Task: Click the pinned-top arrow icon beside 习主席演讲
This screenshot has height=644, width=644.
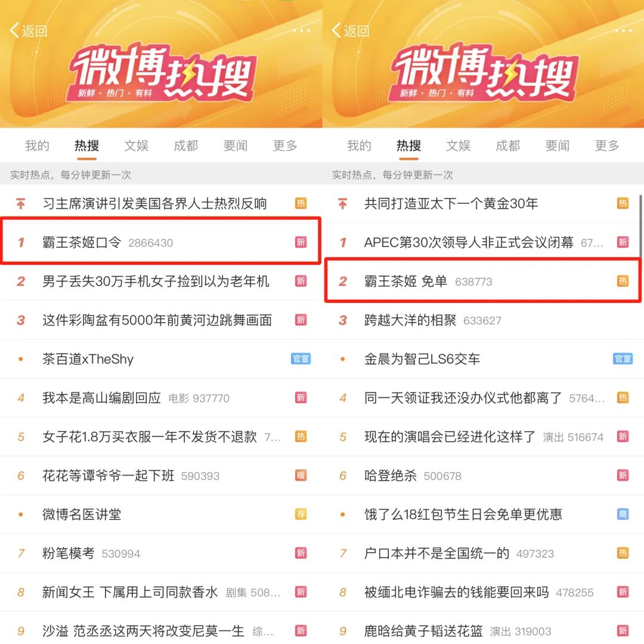Action: tap(20, 203)
